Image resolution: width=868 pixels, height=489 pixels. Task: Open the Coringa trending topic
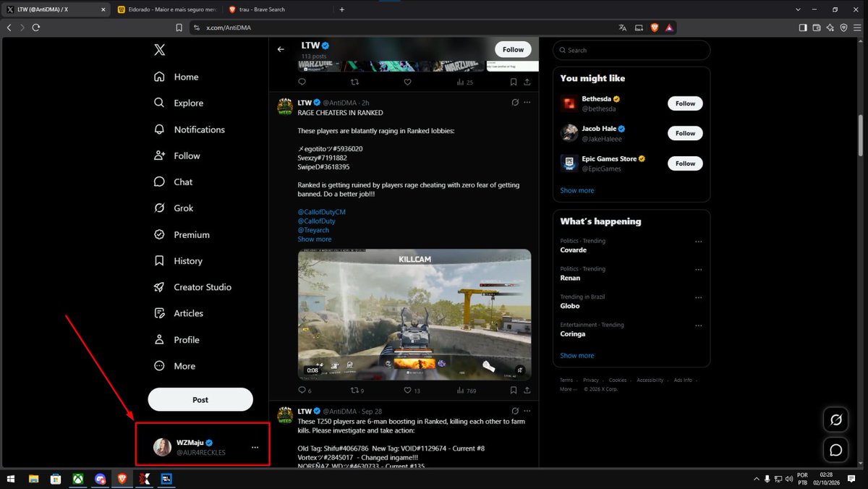click(x=573, y=334)
